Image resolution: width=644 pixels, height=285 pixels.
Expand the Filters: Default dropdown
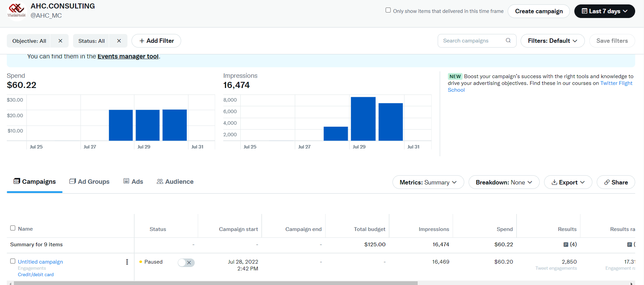552,41
